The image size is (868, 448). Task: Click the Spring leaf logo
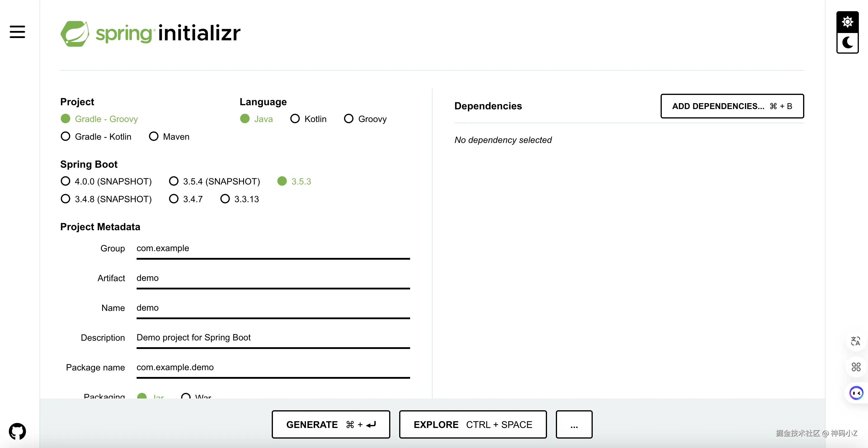pos(75,34)
